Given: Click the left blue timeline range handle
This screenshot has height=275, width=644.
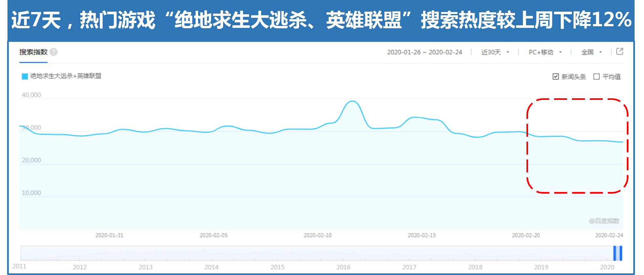Looking at the screenshot, I should pos(614,253).
